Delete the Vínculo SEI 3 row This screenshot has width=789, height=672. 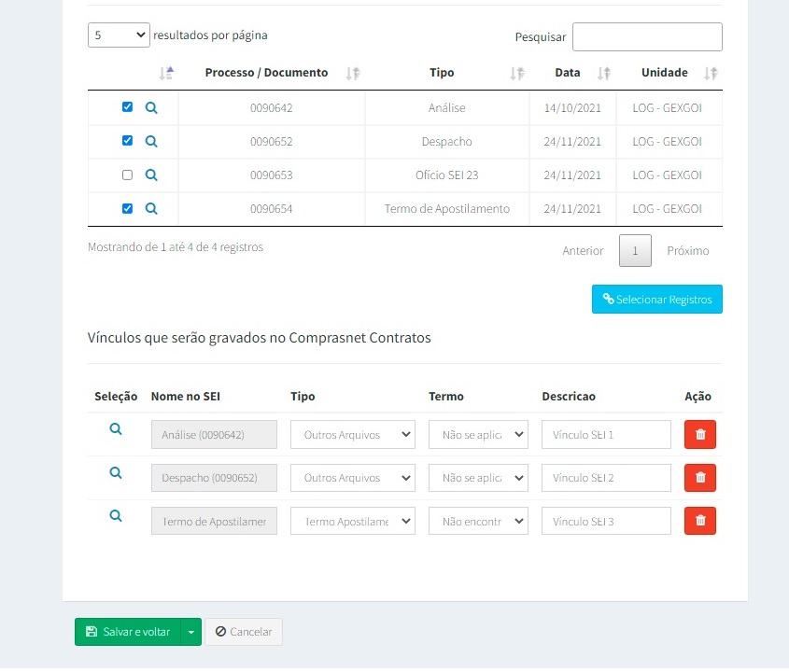click(x=700, y=521)
